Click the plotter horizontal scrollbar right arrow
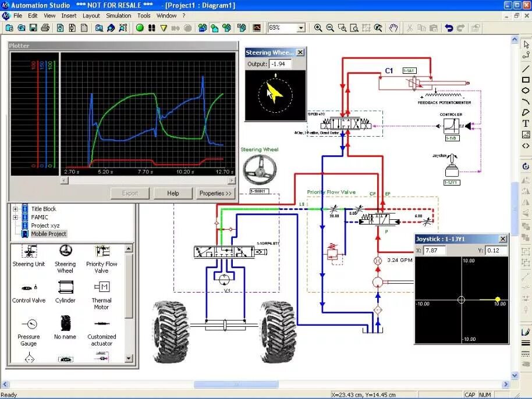The width and height of the screenshot is (532, 399). point(232,180)
